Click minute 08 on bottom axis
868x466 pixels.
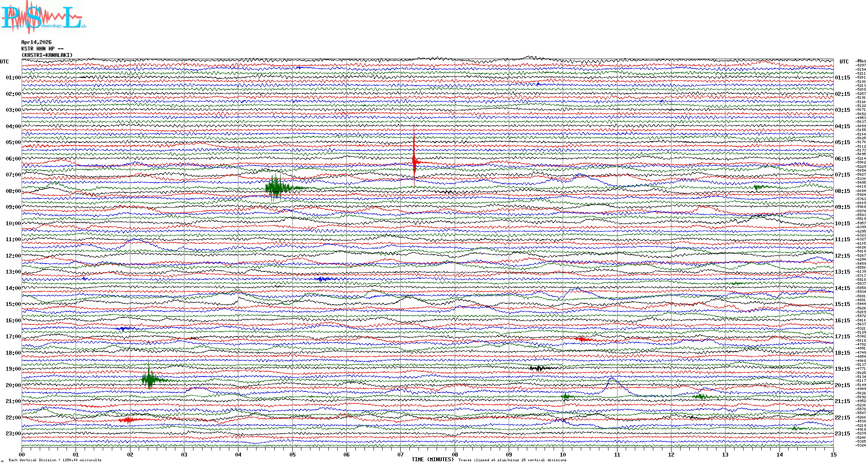point(455,454)
